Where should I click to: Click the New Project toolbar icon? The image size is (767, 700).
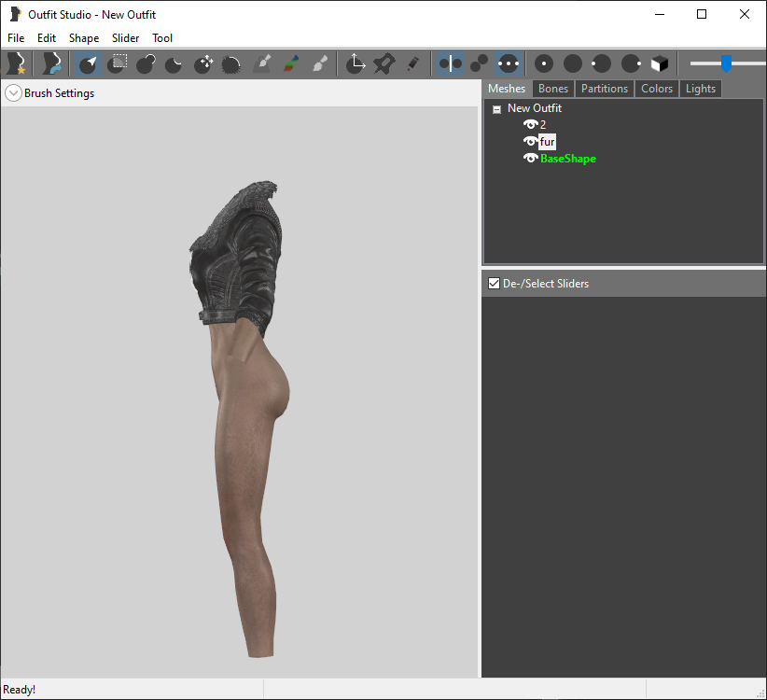[16, 63]
